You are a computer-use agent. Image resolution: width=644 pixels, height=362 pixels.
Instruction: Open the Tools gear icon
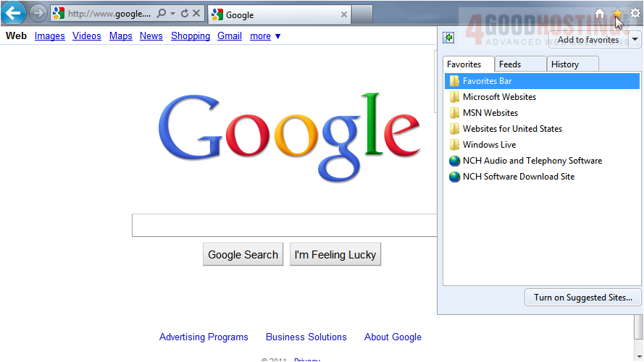(x=635, y=14)
